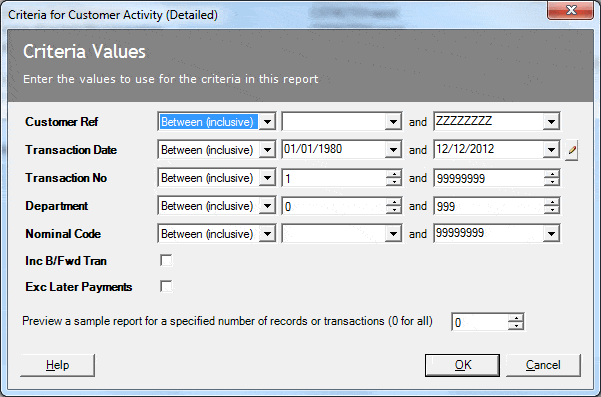The height and width of the screenshot is (397, 601).
Task: Open the 01/01/1980 date picker dropdown
Action: click(x=393, y=150)
